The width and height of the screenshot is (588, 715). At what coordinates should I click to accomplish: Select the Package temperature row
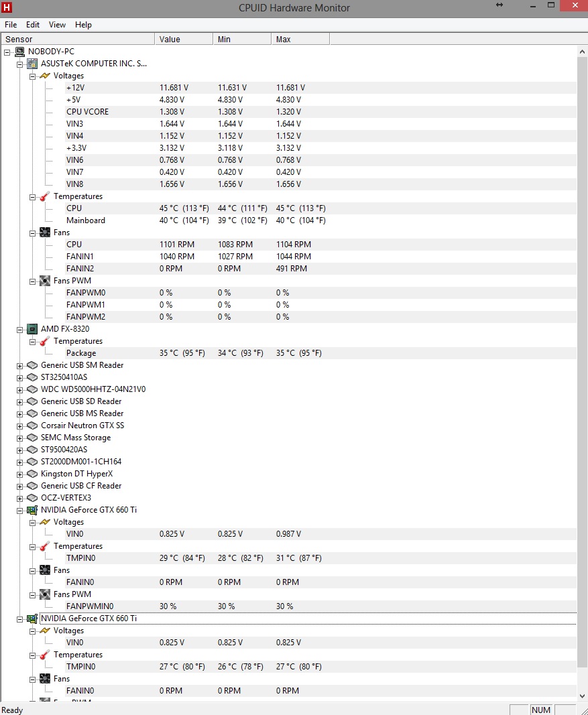point(320,353)
